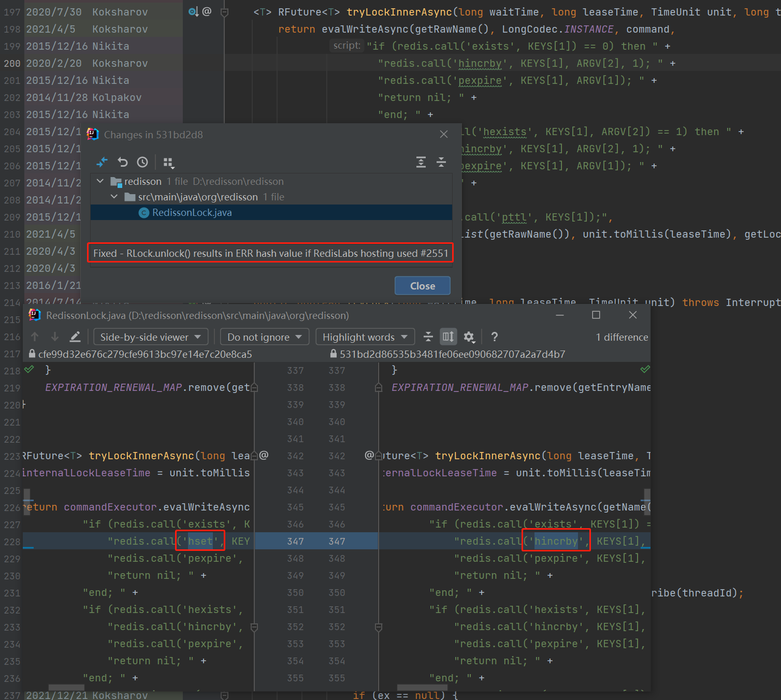Click 'hset' in left diff pane
The image size is (781, 700).
pyautogui.click(x=200, y=541)
